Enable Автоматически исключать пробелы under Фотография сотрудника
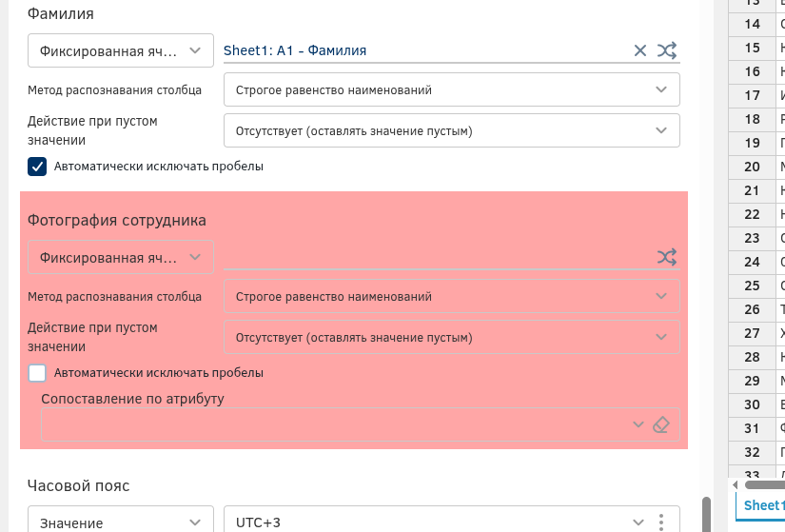 (37, 373)
